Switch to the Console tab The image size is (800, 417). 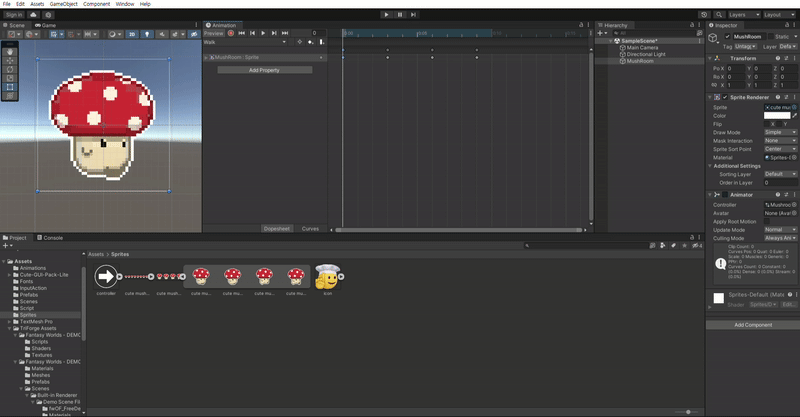[50, 238]
